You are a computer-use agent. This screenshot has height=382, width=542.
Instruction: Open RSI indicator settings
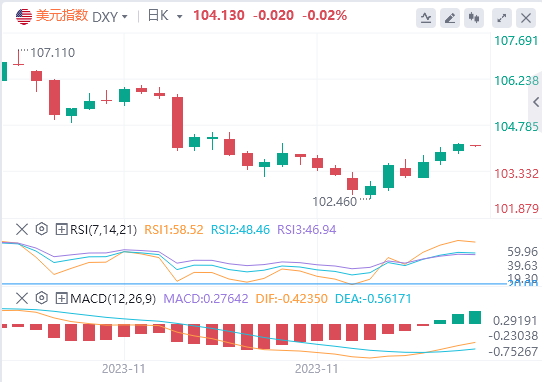click(x=41, y=229)
